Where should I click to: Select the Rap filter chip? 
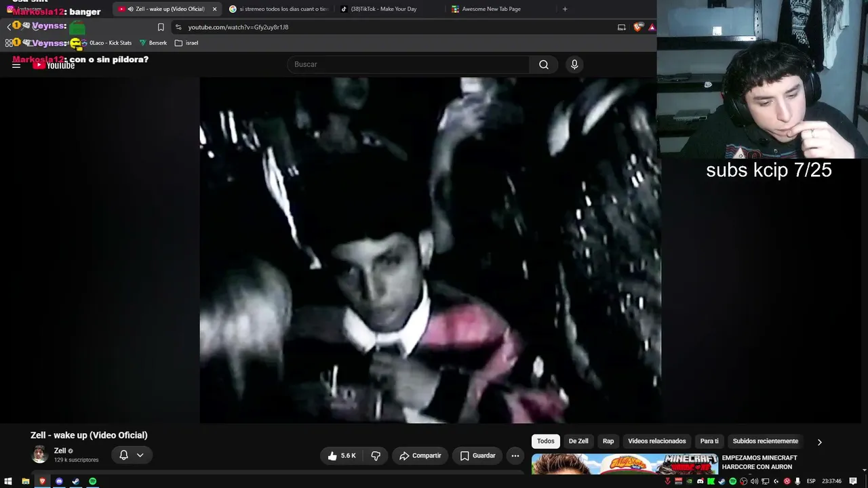tap(608, 441)
